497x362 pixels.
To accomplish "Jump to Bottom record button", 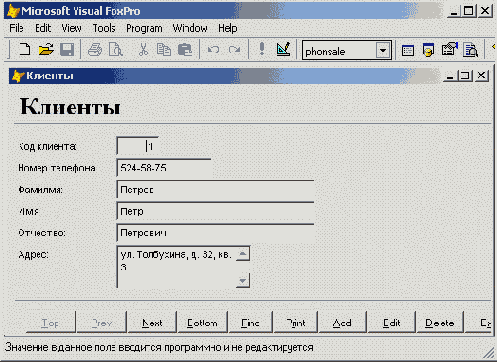I will 202,322.
